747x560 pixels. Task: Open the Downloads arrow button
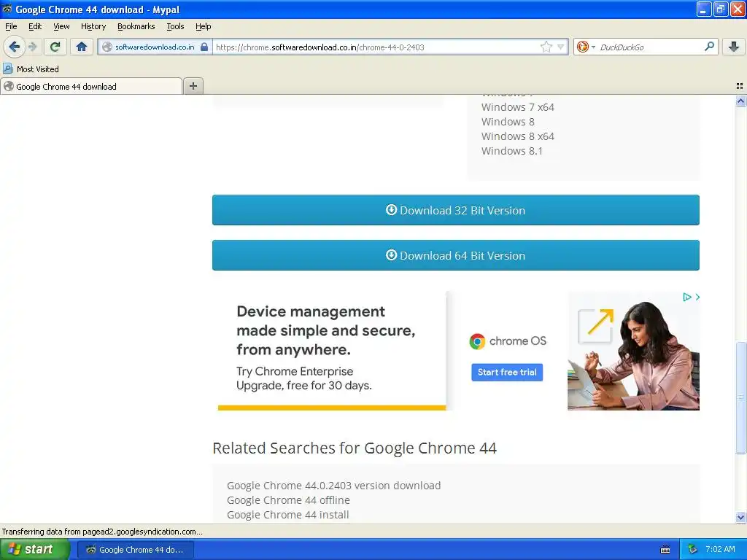pos(734,47)
